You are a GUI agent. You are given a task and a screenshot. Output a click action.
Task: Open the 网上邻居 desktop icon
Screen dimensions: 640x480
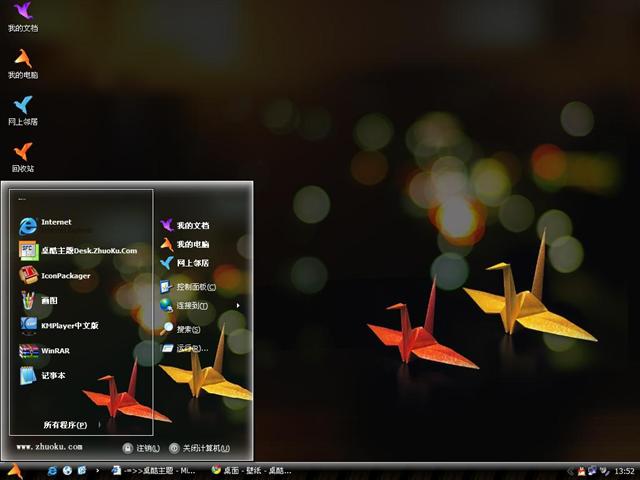23,111
